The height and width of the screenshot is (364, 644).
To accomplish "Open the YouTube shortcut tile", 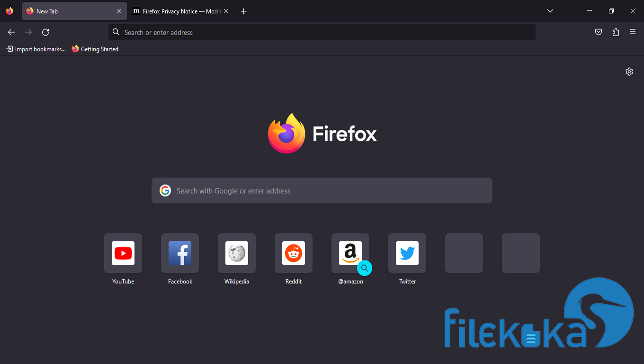I will 123,253.
